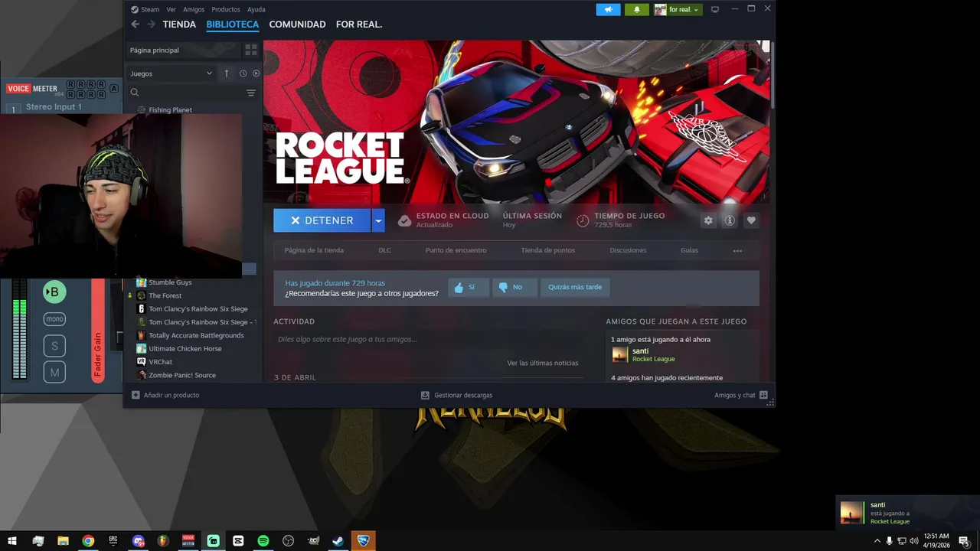Click activity post input field
This screenshot has height=551, width=980.
click(429, 339)
